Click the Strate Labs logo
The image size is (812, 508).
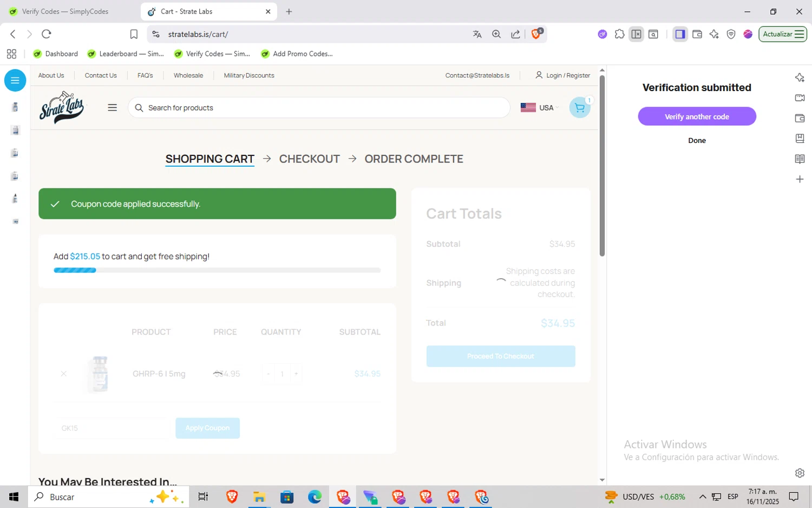[x=62, y=107]
